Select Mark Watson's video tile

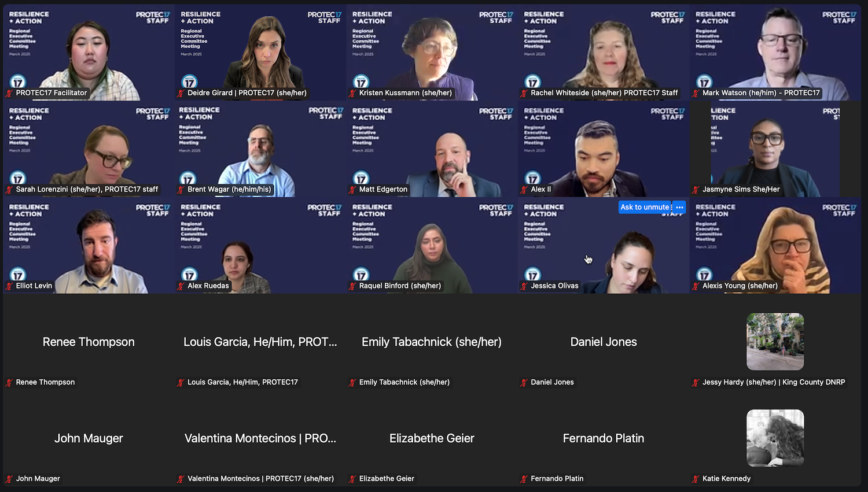pos(775,52)
